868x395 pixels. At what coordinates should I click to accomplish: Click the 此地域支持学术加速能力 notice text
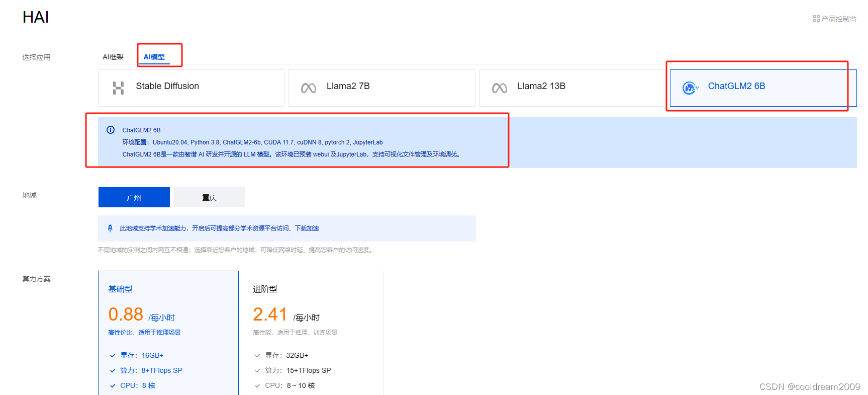219,228
